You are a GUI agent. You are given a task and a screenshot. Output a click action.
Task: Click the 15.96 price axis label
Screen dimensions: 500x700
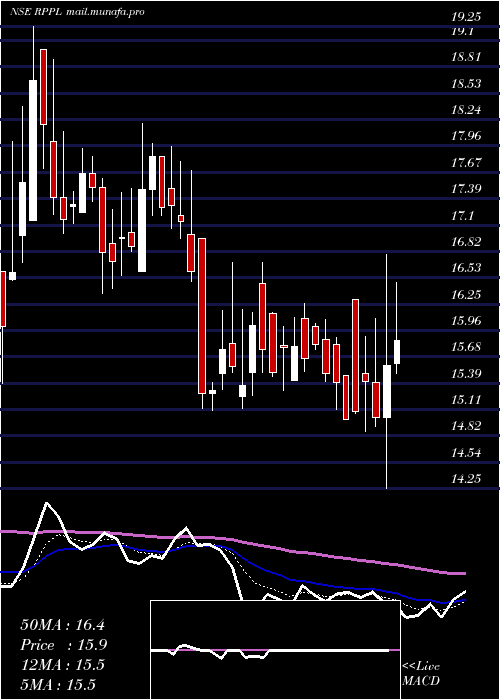[466, 320]
